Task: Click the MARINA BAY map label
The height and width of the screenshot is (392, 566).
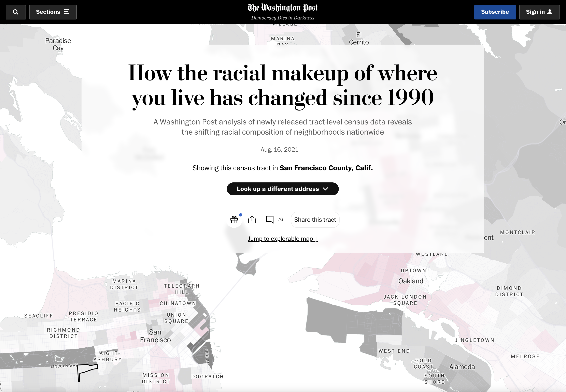Action: (x=283, y=41)
